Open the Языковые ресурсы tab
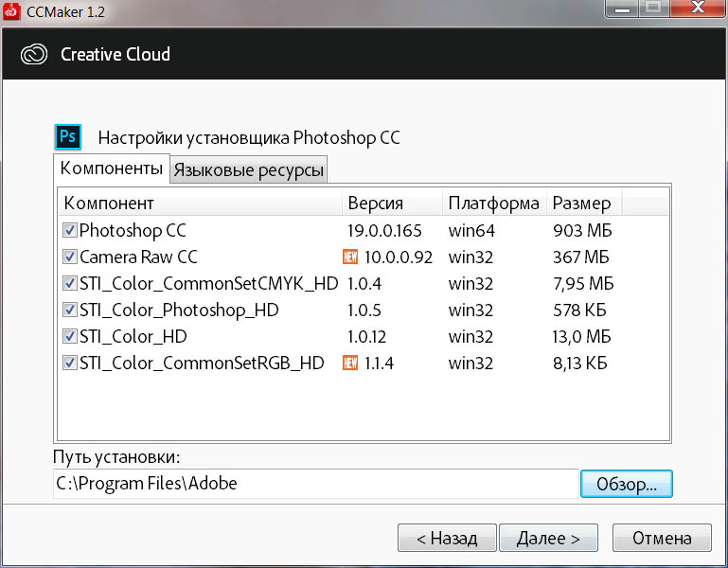This screenshot has height=568, width=728. (248, 170)
